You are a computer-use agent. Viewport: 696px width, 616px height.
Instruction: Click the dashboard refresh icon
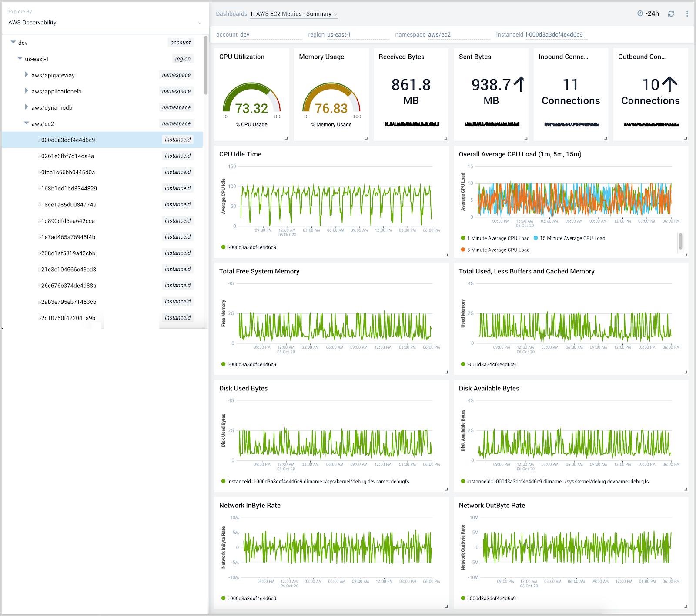[671, 14]
